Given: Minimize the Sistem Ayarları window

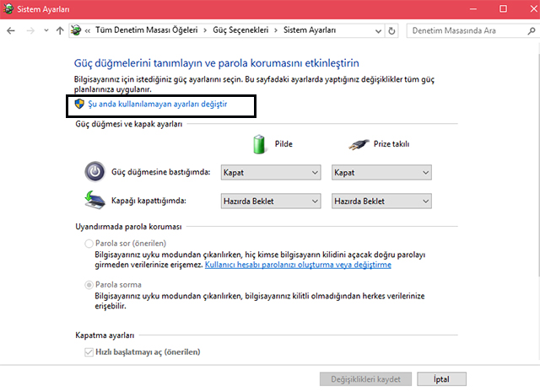Looking at the screenshot, I should tap(473, 9).
